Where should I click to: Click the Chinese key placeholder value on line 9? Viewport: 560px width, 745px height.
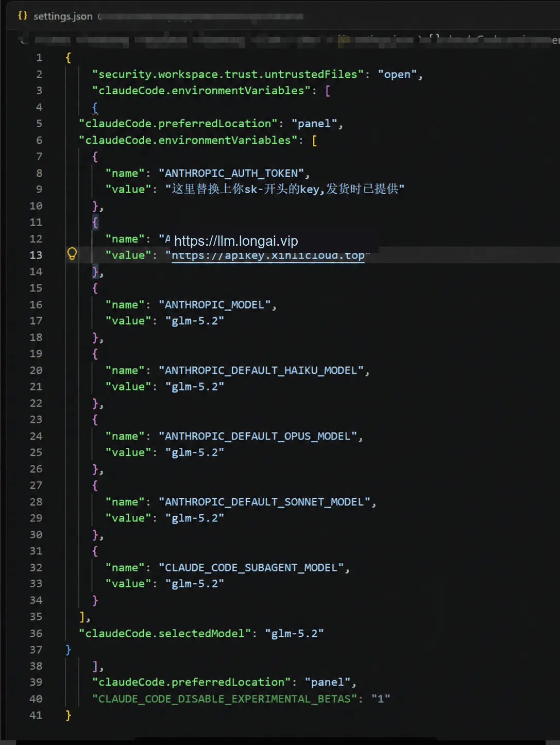[285, 189]
